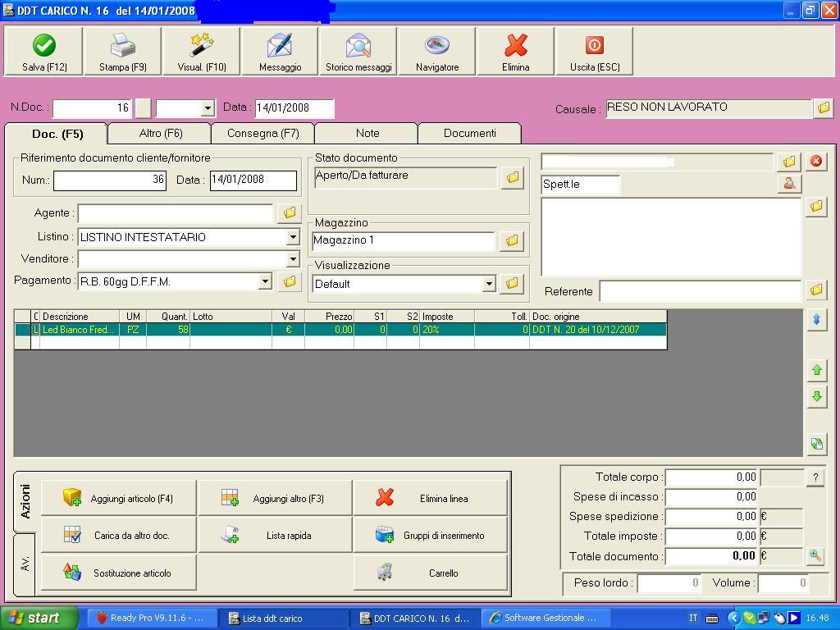Open the Note tab
840x630 pixels.
tap(367, 134)
